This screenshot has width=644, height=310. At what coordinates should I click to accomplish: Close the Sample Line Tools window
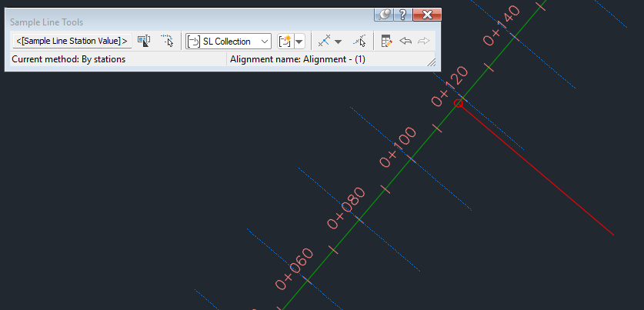[x=427, y=15]
